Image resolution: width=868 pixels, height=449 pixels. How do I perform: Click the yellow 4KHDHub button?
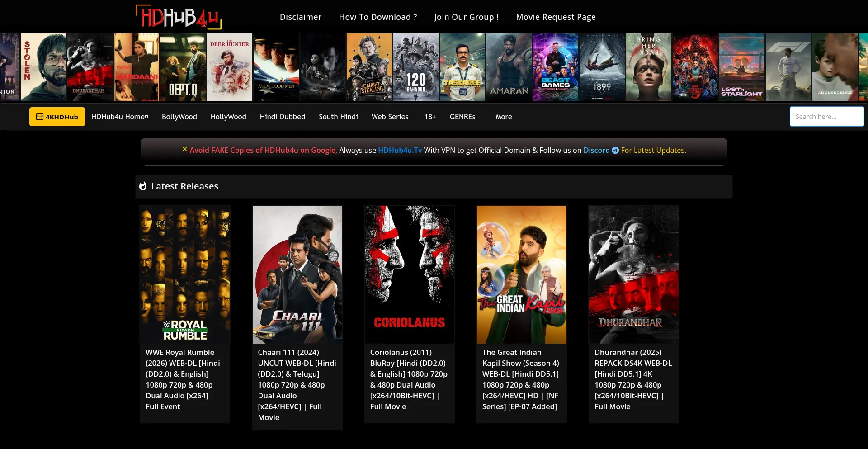pyautogui.click(x=57, y=117)
